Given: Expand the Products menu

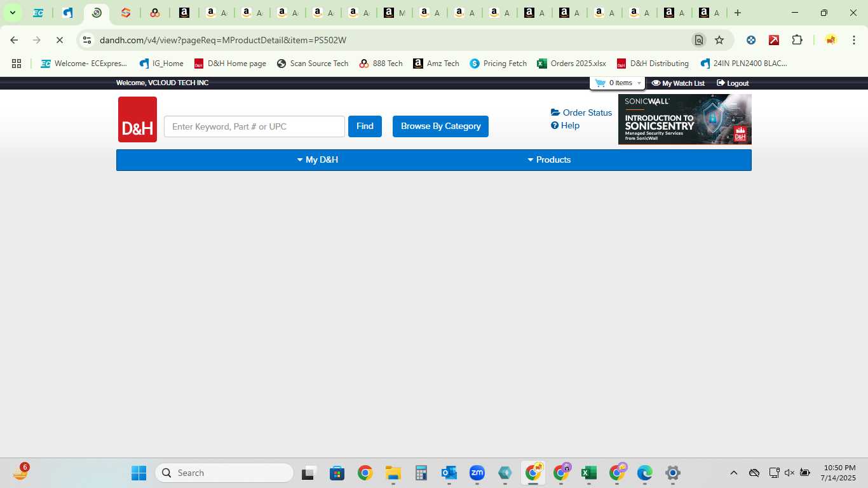Looking at the screenshot, I should pos(549,160).
